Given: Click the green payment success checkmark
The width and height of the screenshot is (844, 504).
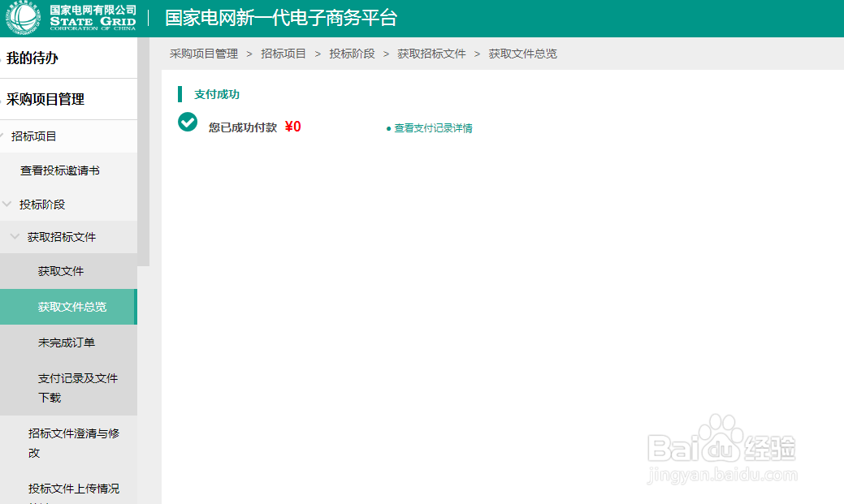Looking at the screenshot, I should pyautogui.click(x=188, y=122).
